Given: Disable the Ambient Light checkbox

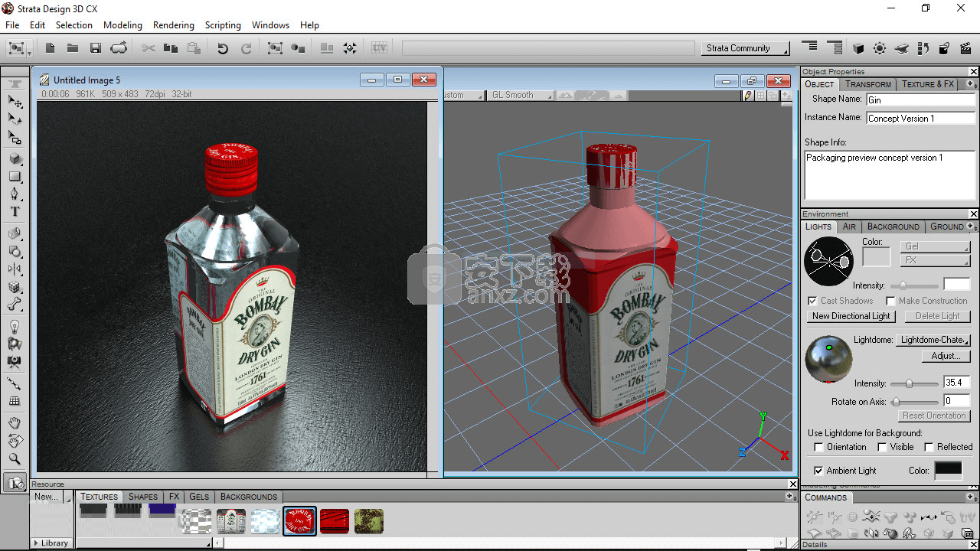Looking at the screenshot, I should (818, 471).
